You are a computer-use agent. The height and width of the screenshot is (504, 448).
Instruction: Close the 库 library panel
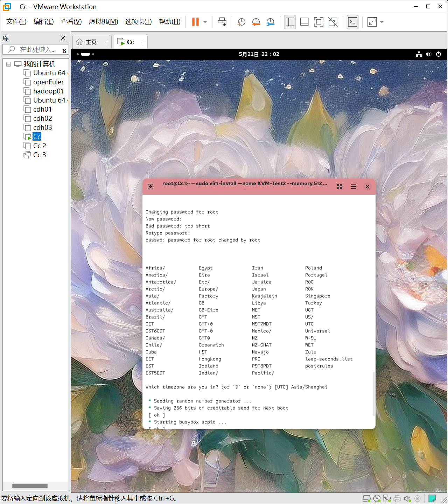63,38
